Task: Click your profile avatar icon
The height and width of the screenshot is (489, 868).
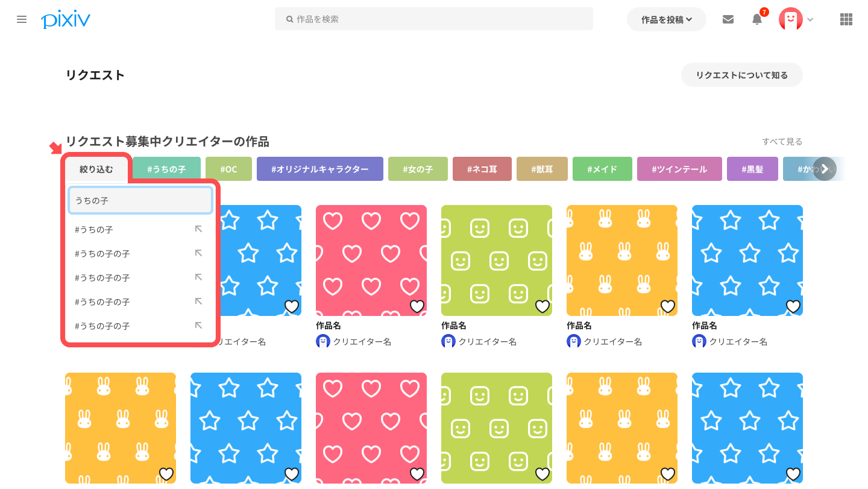Action: pos(790,19)
